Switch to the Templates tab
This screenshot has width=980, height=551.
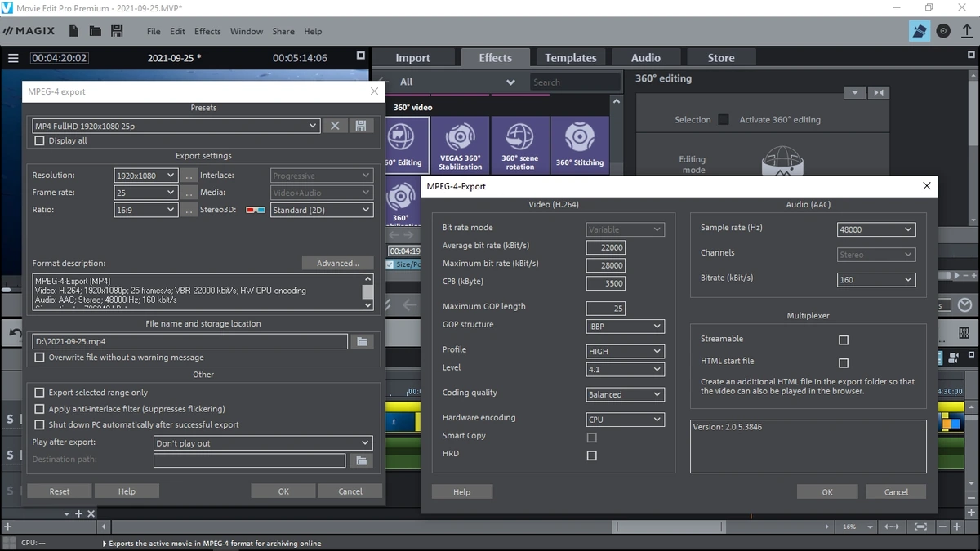571,58
